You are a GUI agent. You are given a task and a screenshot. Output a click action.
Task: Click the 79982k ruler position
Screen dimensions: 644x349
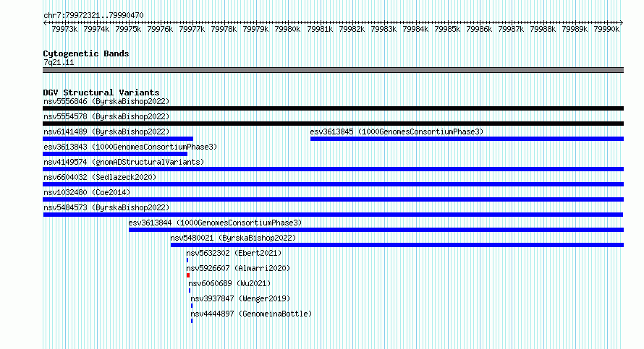352,29
